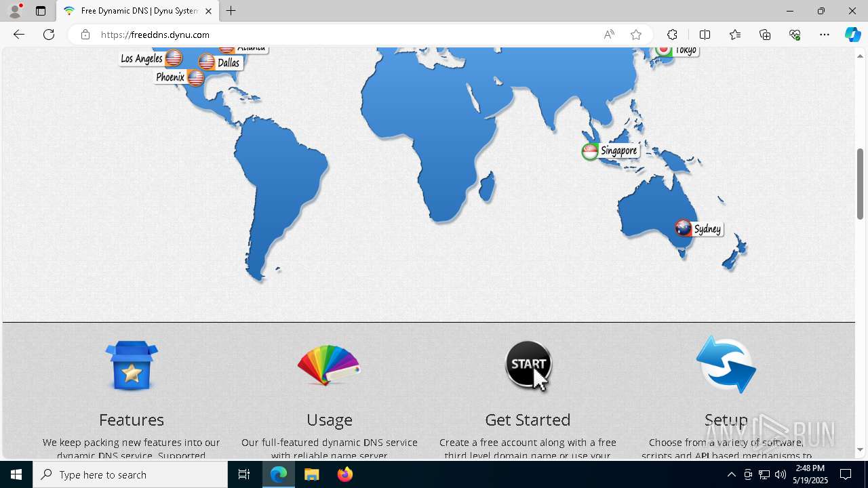Screen dimensions: 868x488
Task: Select the Singapore flag marker
Action: click(x=590, y=151)
